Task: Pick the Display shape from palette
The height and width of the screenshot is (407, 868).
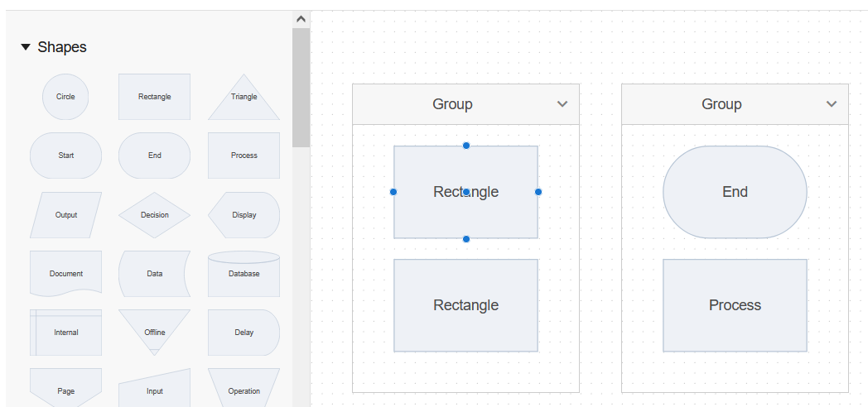Action: point(244,215)
